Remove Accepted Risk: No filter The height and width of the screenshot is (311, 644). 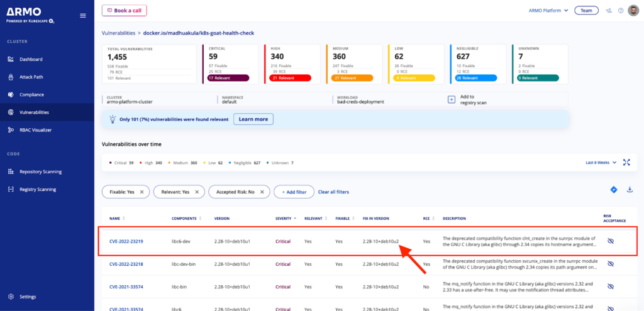pyautogui.click(x=262, y=192)
